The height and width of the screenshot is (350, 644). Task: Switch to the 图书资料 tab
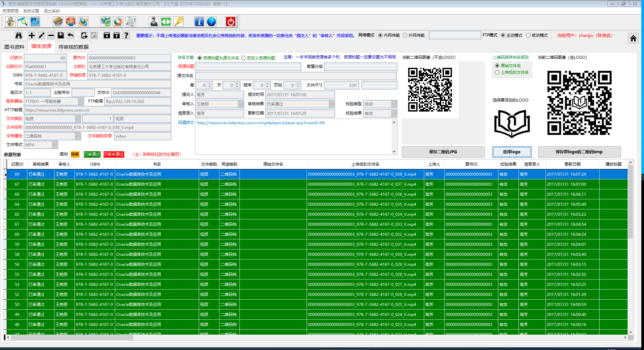[x=15, y=47]
